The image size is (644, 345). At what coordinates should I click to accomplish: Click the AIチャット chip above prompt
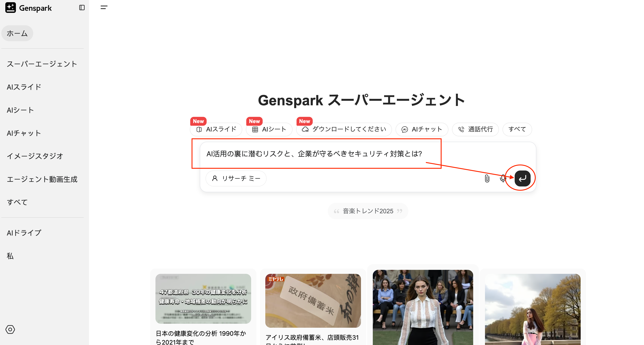pos(422,129)
